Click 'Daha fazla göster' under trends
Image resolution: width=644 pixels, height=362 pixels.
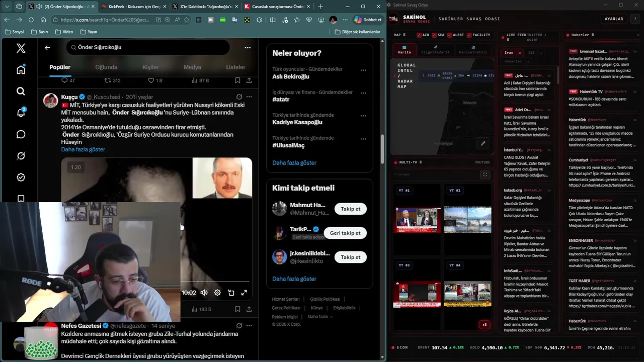(294, 163)
